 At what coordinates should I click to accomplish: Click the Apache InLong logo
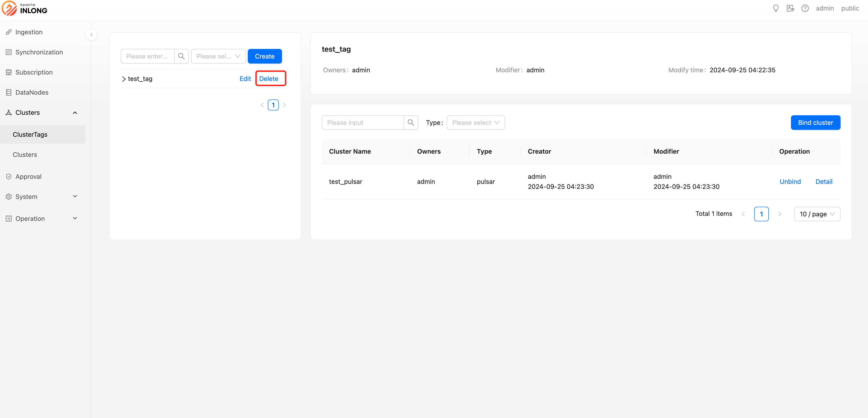tap(25, 8)
